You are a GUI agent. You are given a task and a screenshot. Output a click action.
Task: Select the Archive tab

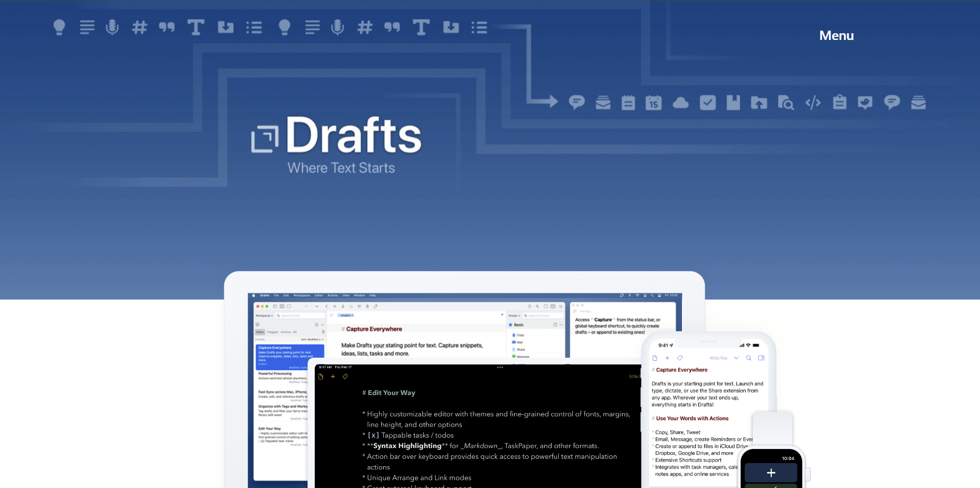pos(286,332)
